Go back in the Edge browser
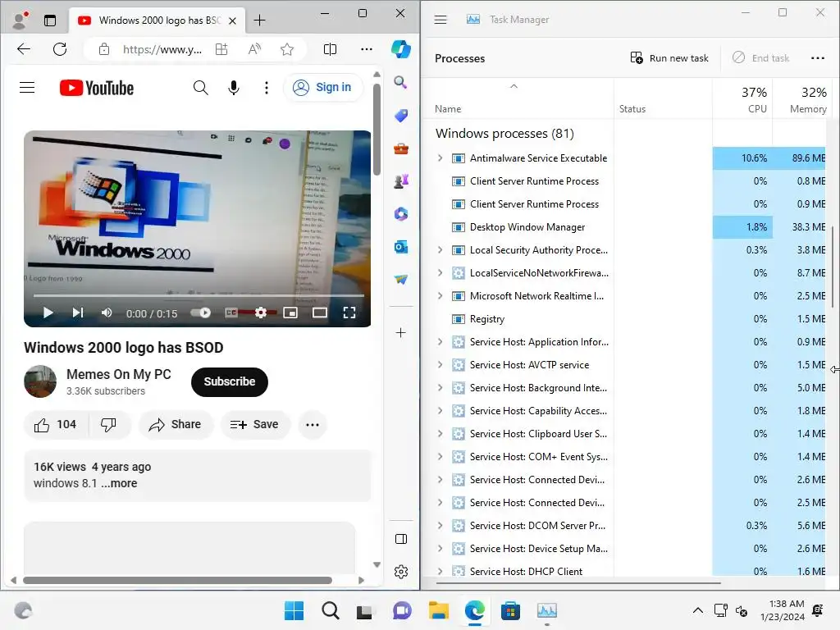The height and width of the screenshot is (630, 840). (24, 49)
